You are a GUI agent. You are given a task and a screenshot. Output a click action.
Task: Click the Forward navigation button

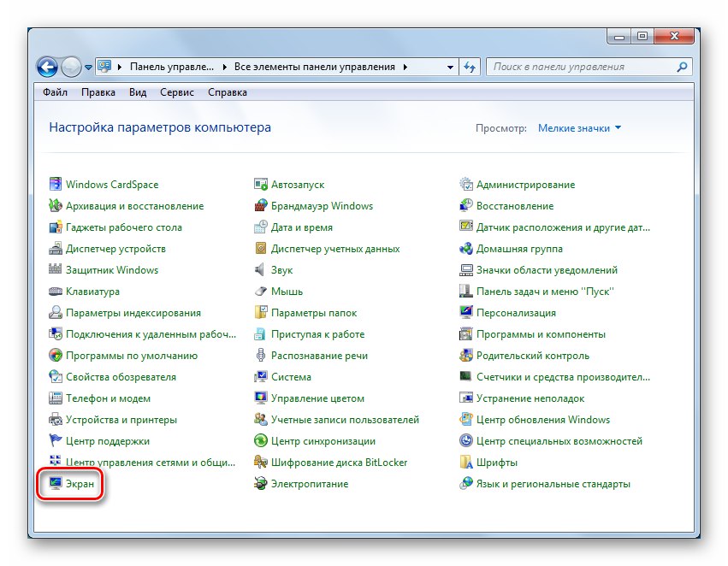[x=71, y=68]
